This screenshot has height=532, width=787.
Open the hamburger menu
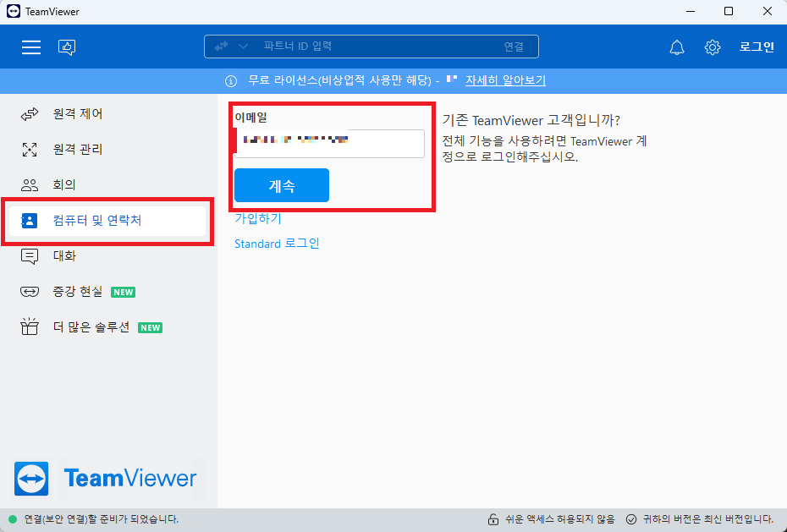(31, 47)
